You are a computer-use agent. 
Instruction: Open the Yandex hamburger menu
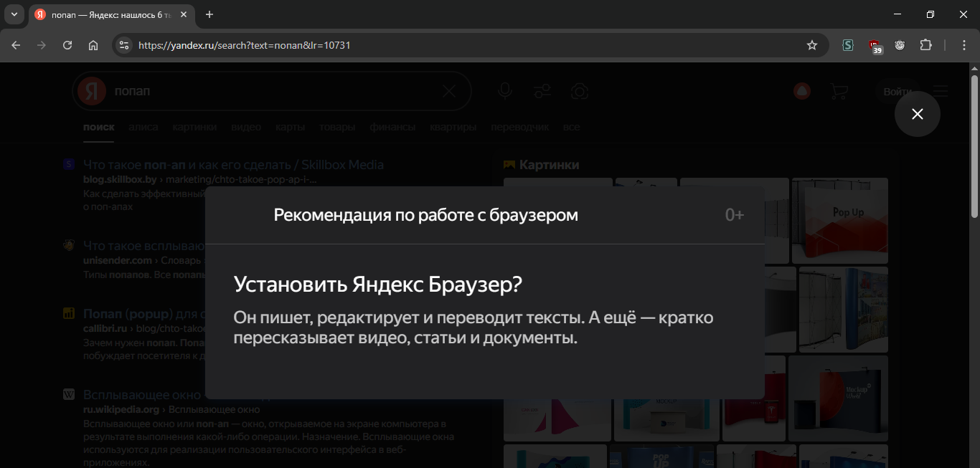click(940, 91)
